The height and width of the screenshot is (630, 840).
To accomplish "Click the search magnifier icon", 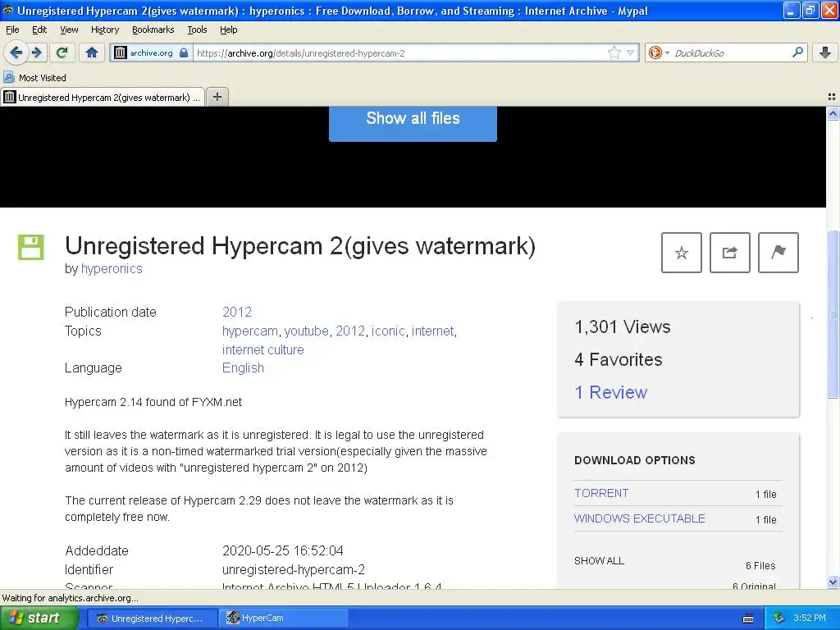I will click(x=797, y=52).
